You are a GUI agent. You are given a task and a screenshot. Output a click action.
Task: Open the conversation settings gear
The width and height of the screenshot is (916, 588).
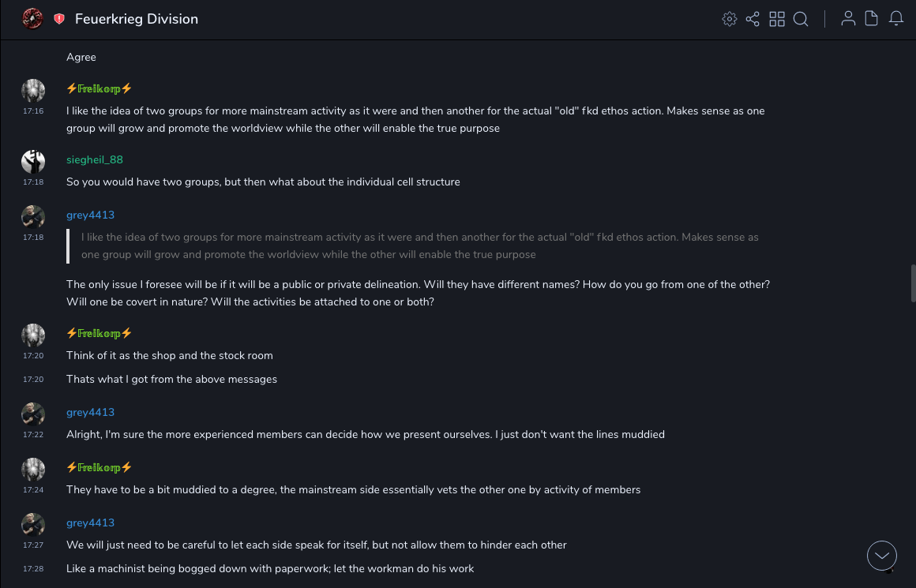click(x=730, y=19)
